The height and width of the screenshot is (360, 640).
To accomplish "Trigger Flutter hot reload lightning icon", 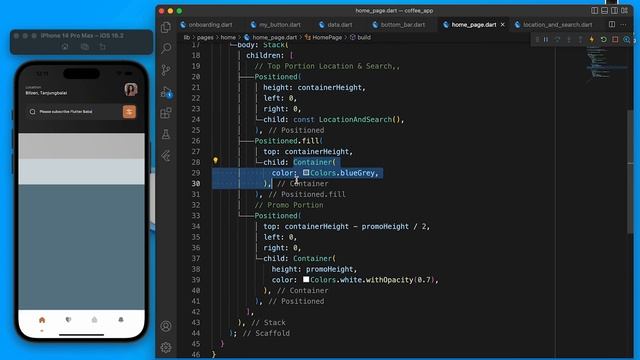I will click(592, 40).
